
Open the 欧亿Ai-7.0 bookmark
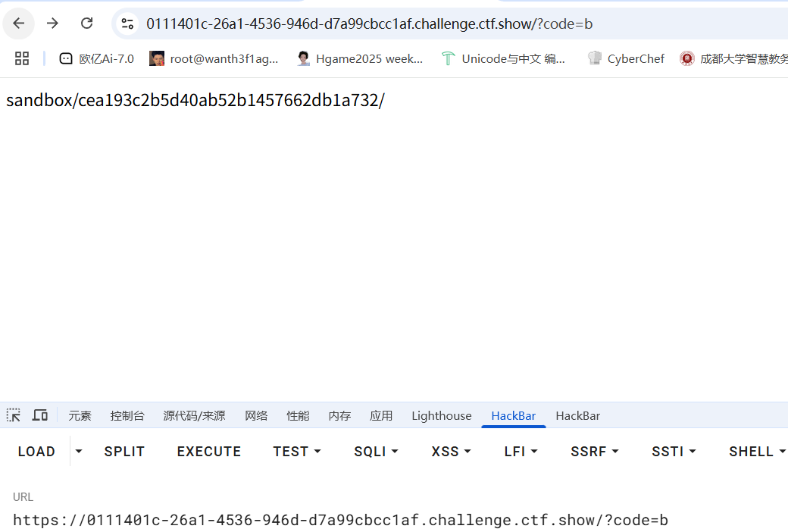97,58
